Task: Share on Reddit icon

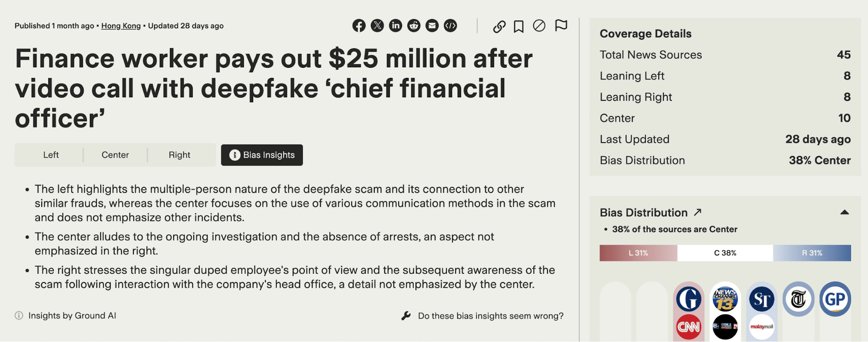Action: (414, 26)
